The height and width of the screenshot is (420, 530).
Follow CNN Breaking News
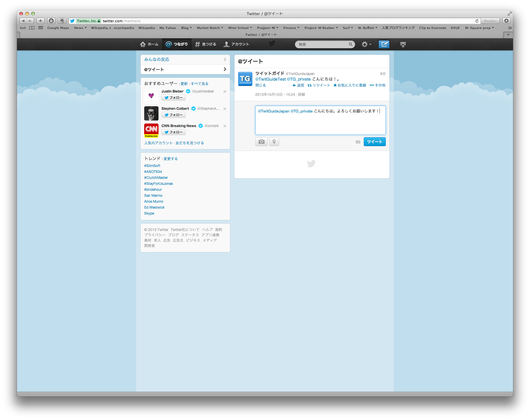pyautogui.click(x=173, y=132)
